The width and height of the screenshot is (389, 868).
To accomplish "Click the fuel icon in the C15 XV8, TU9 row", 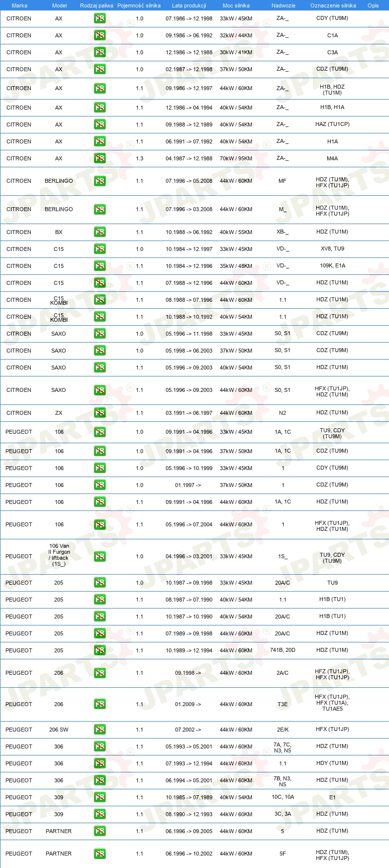I will [x=99, y=249].
